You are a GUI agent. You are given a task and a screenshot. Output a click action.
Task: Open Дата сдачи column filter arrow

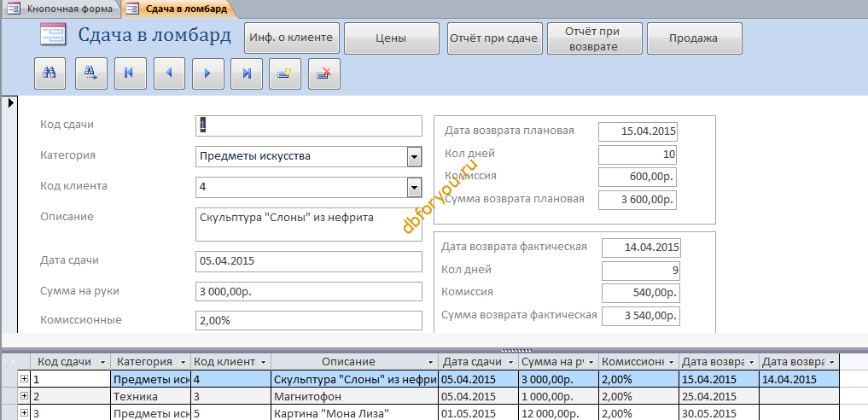tap(511, 362)
